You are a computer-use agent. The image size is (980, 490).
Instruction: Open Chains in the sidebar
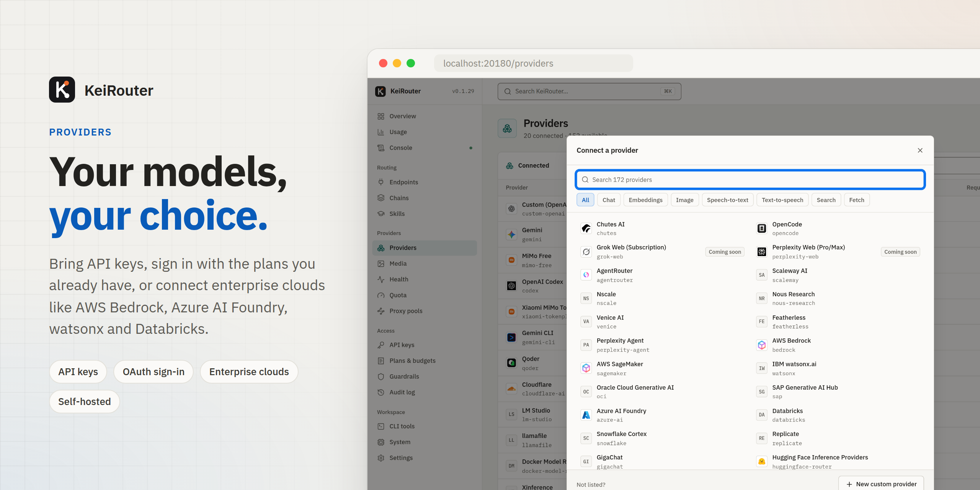point(424,198)
